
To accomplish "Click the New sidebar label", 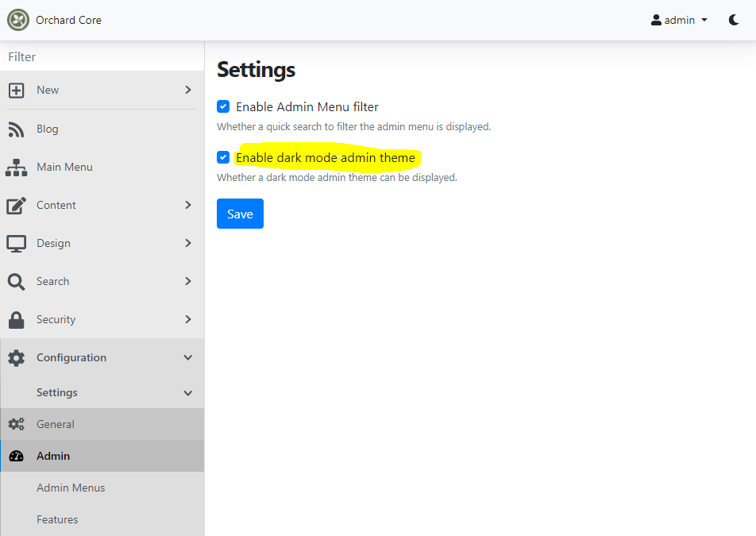I will coord(48,91).
